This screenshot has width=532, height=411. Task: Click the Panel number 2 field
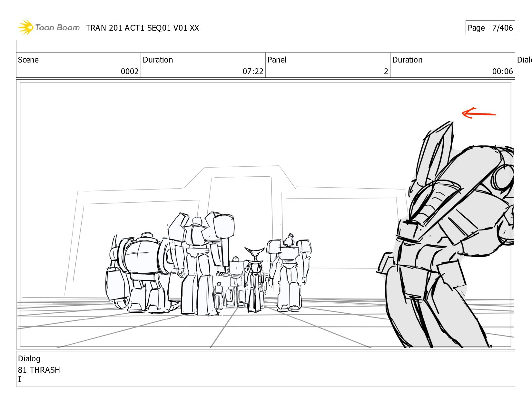point(386,71)
